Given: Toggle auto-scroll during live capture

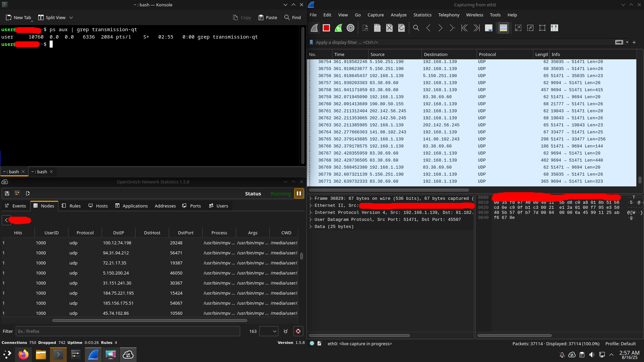Looking at the screenshot, I should click(489, 28).
